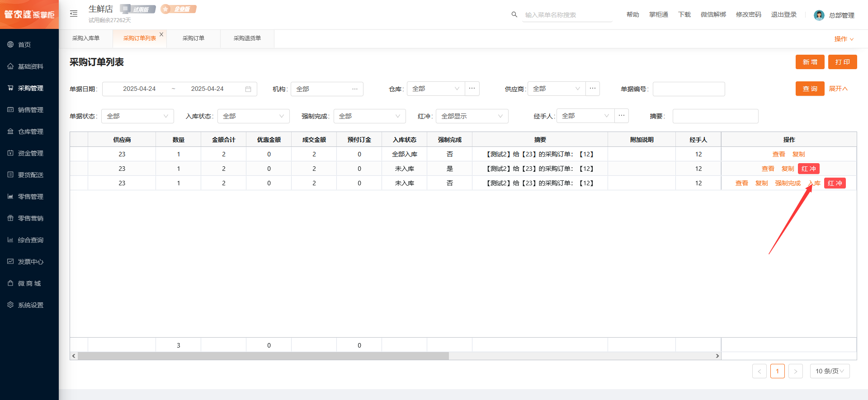This screenshot has width=868, height=400.
Task: Click 帮助 in the top menu
Action: (x=633, y=14)
